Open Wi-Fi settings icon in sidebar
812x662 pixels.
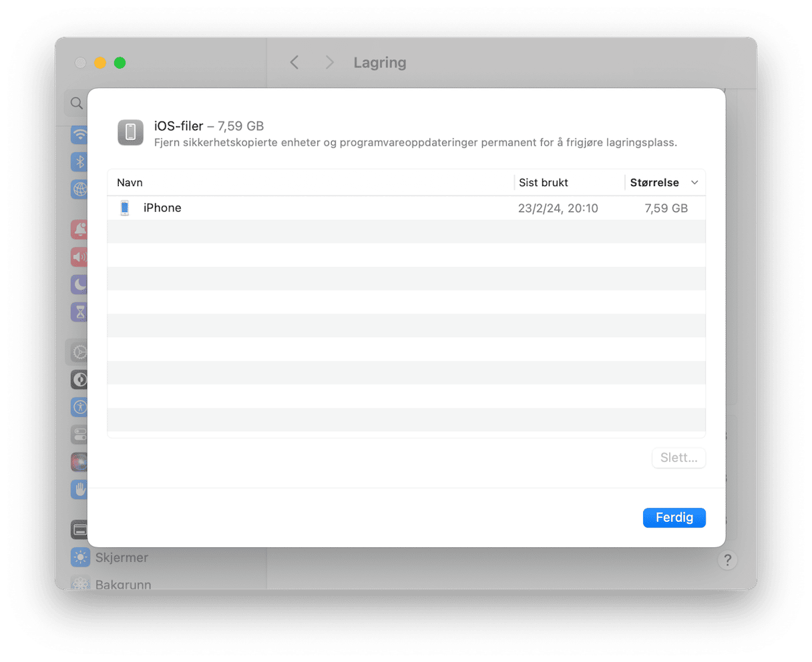coord(79,133)
